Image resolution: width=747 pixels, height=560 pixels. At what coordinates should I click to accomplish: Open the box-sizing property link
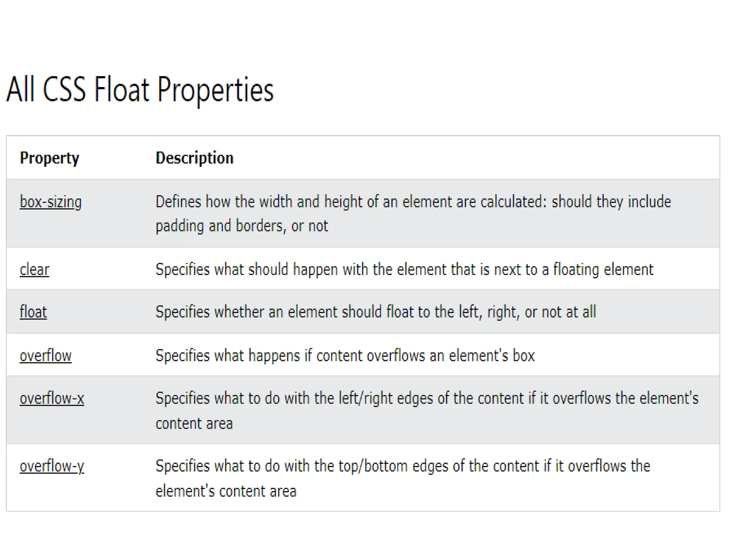pyautogui.click(x=51, y=202)
